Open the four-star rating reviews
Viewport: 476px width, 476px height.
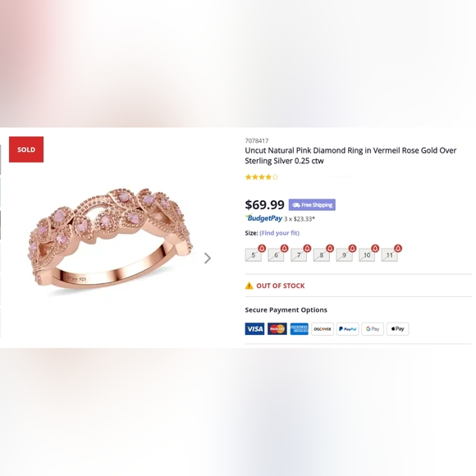262,177
